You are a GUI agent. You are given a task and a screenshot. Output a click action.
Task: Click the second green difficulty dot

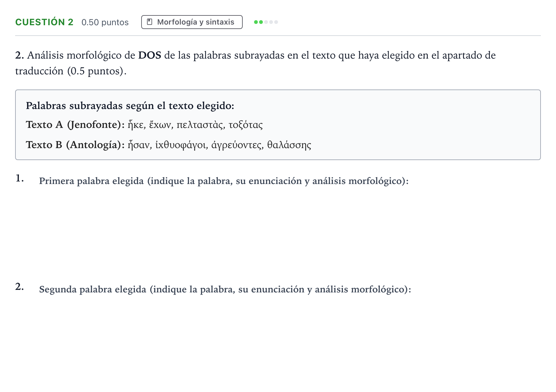[261, 22]
